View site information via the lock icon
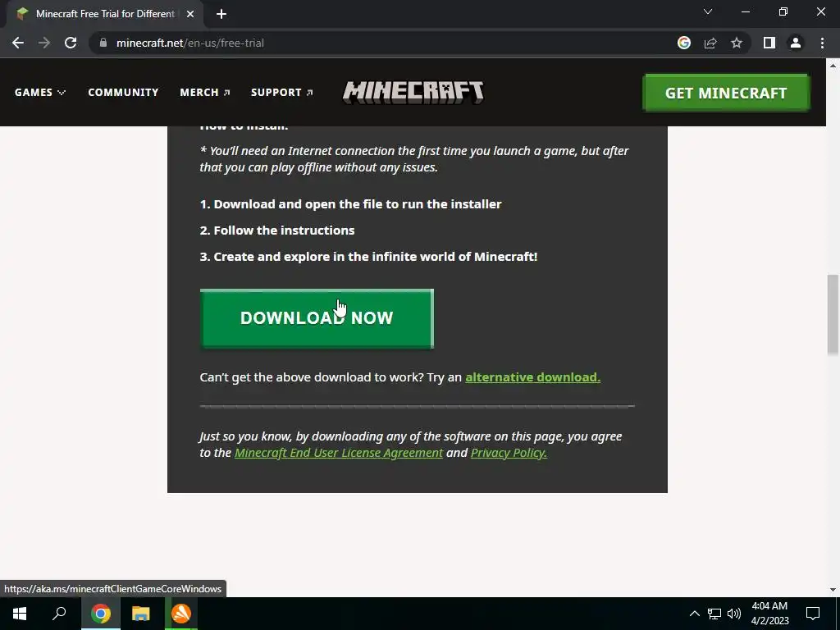840x630 pixels. pos(103,43)
